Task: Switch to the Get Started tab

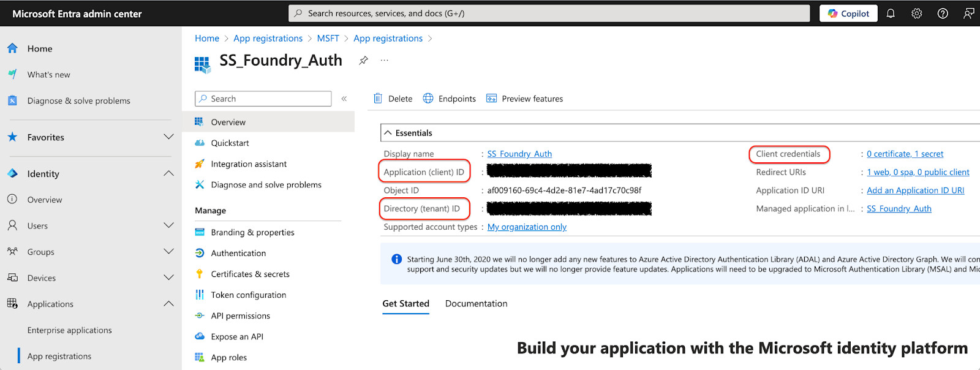Action: 405,304
